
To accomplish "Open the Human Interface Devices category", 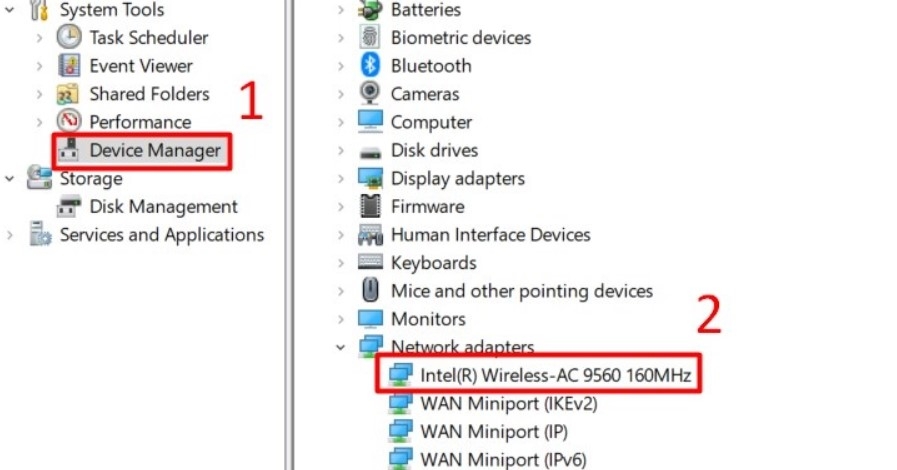I will [490, 235].
